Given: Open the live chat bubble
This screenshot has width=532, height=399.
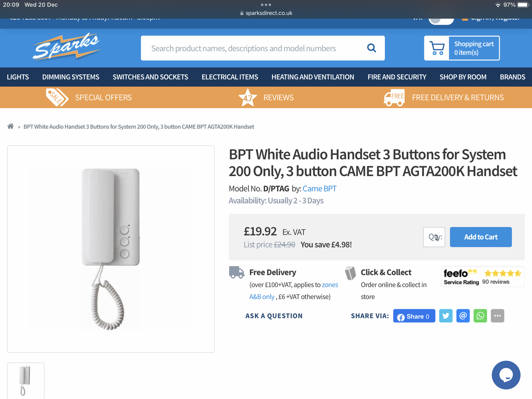Looking at the screenshot, I should (506, 375).
